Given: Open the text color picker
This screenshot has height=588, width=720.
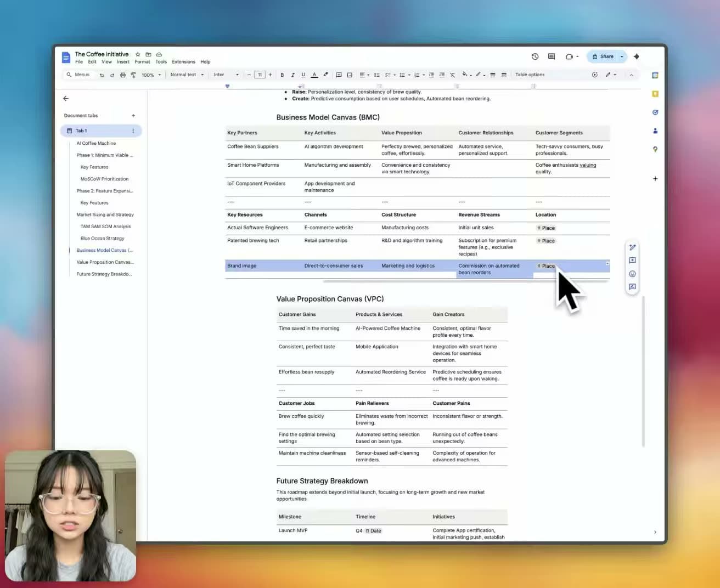Looking at the screenshot, I should point(314,75).
